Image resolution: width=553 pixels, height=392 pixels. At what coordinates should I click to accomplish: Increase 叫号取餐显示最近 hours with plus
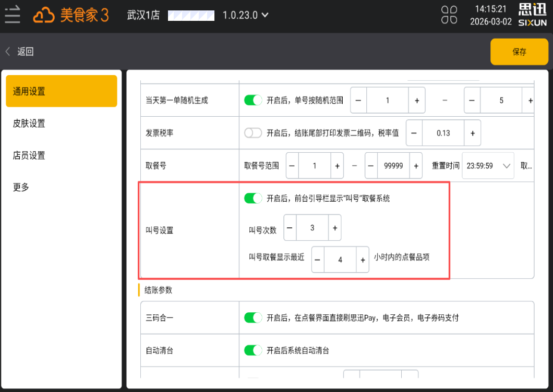(x=363, y=260)
